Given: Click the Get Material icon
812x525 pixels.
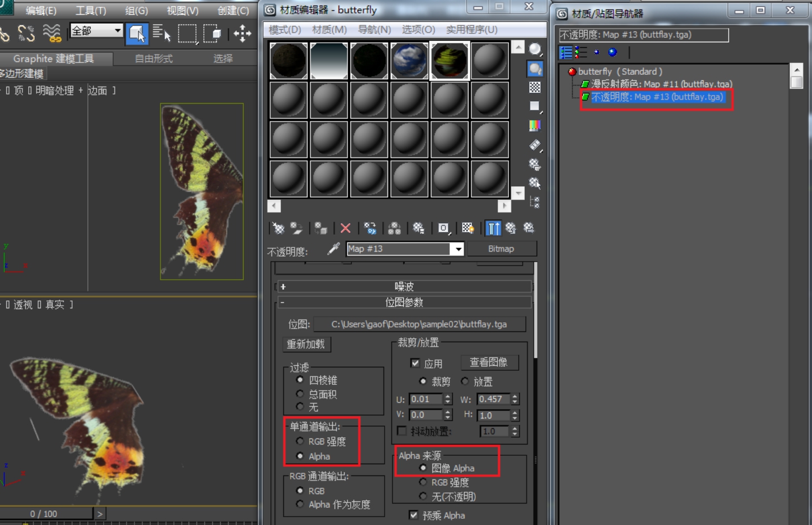Looking at the screenshot, I should (x=278, y=228).
